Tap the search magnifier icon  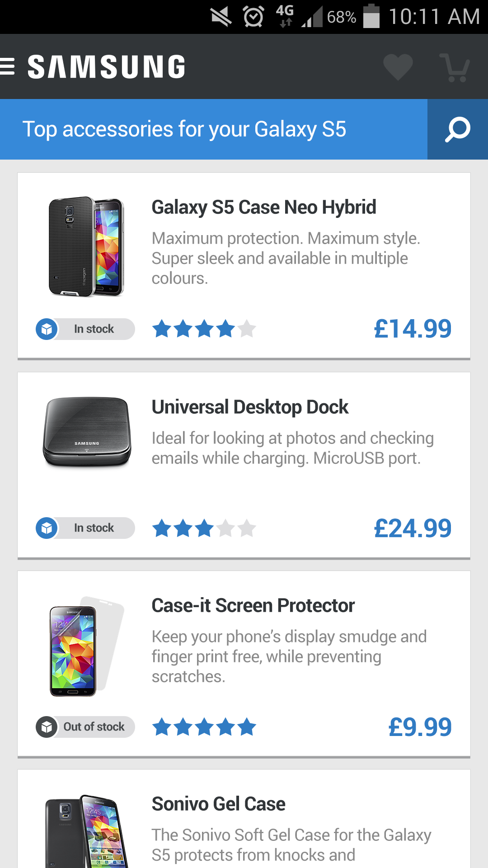[457, 129]
